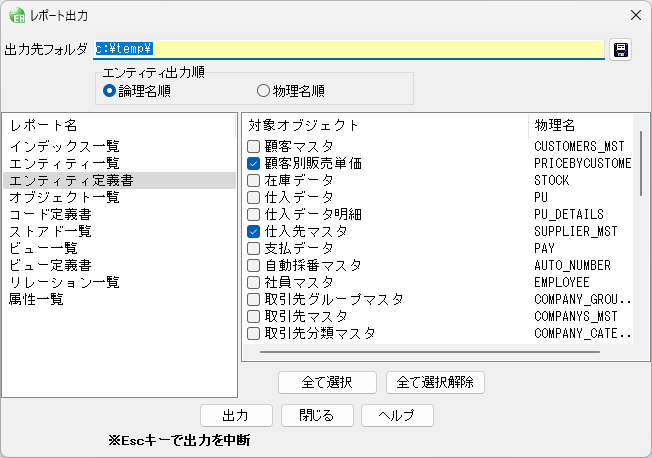The height and width of the screenshot is (458, 652).
Task: Select ストアド一覧 in the report list
Action: point(119,231)
